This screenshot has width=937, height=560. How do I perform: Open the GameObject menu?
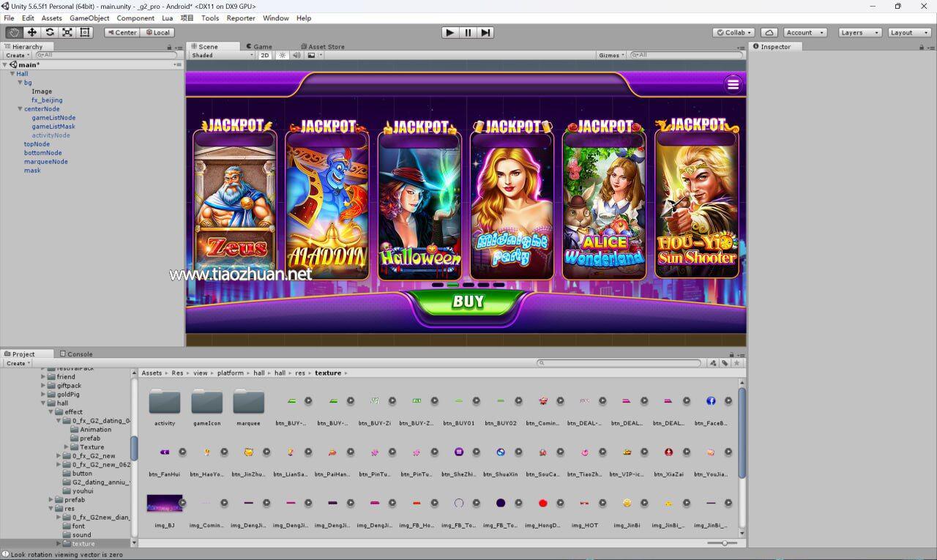(89, 18)
